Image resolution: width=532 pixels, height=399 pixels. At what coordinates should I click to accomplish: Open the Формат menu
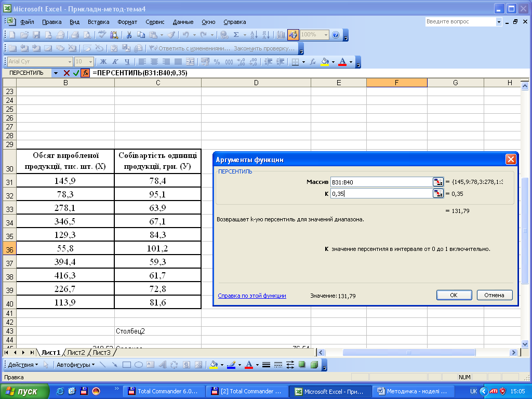(x=127, y=22)
